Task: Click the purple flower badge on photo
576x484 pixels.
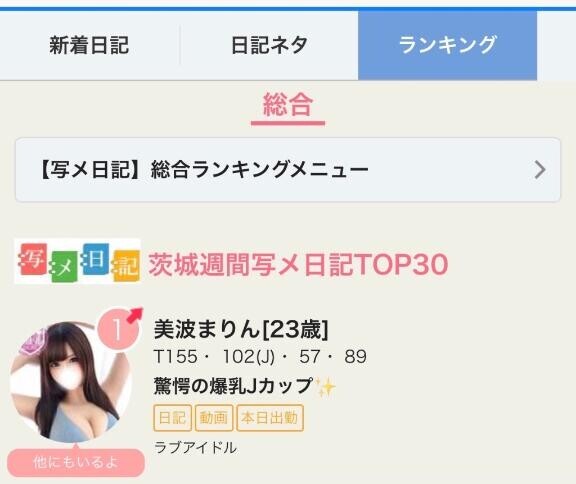Action: pyautogui.click(x=34, y=342)
